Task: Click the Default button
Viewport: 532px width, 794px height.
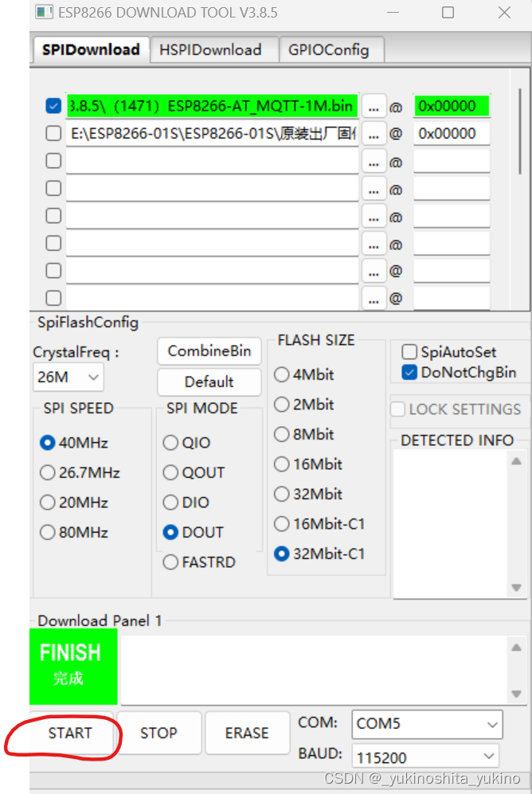Action: (x=209, y=381)
